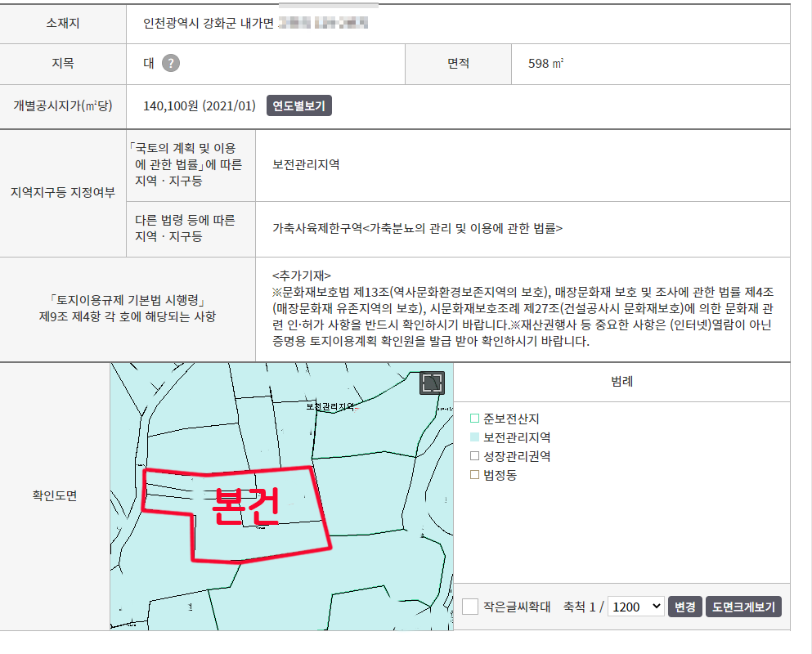Screen dimensions: 812x654
Task: Click the 범례 legend header
Action: pos(621,382)
